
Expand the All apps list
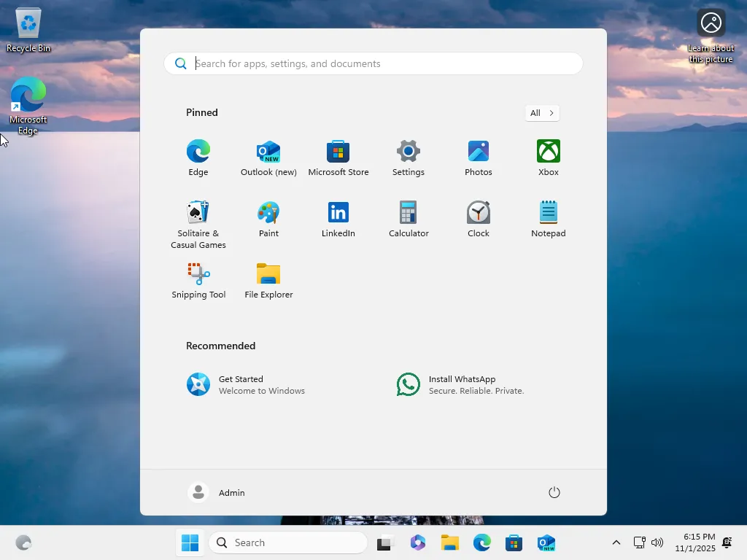(x=542, y=113)
